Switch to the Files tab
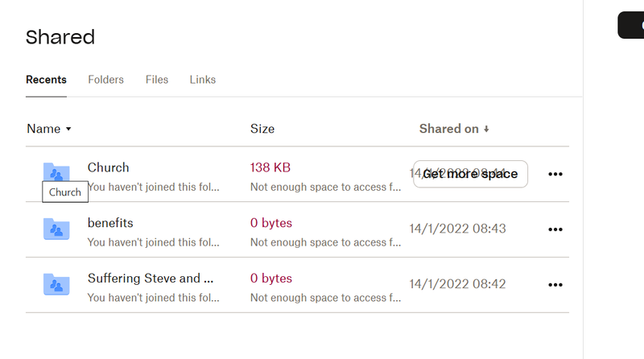 click(x=157, y=80)
